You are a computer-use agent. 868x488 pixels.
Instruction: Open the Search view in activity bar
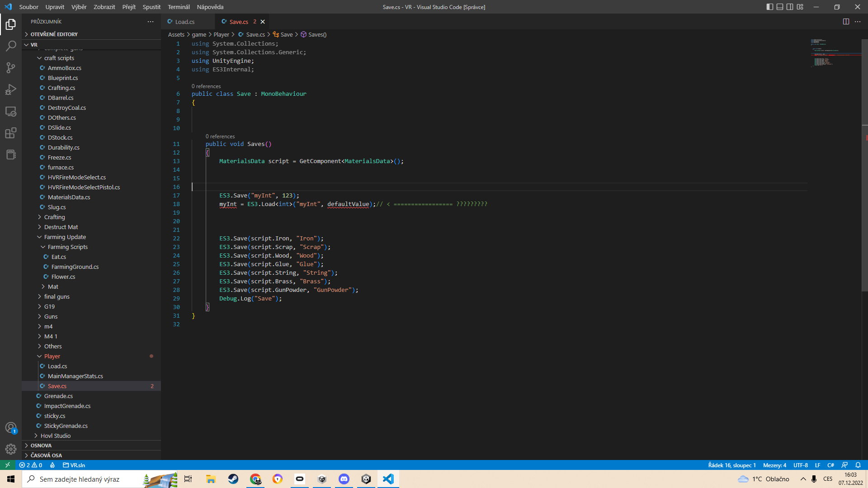(x=11, y=46)
